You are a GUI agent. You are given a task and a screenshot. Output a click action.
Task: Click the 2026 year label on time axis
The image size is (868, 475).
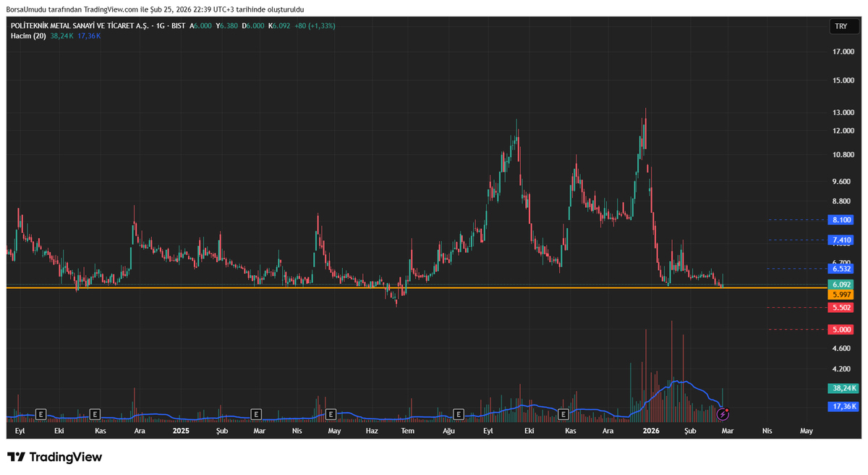point(652,431)
